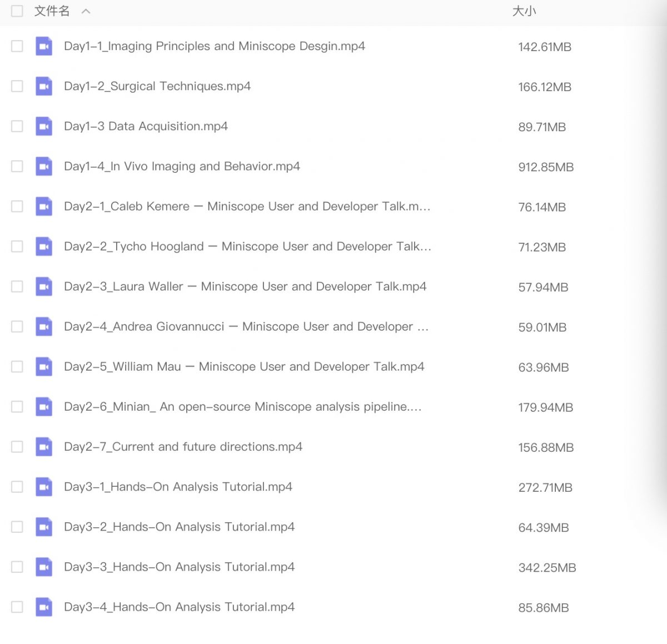Sort the list by the 文件名 column header
667x644 pixels.
pyautogui.click(x=52, y=11)
